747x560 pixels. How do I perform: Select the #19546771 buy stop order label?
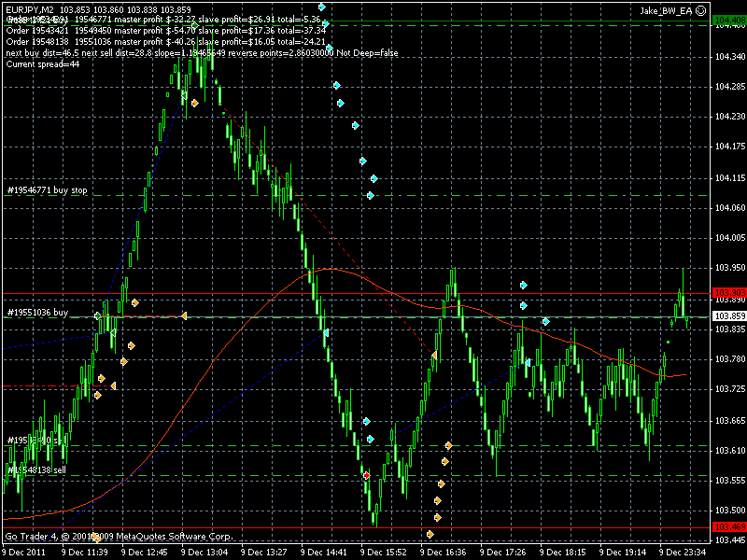(x=47, y=190)
